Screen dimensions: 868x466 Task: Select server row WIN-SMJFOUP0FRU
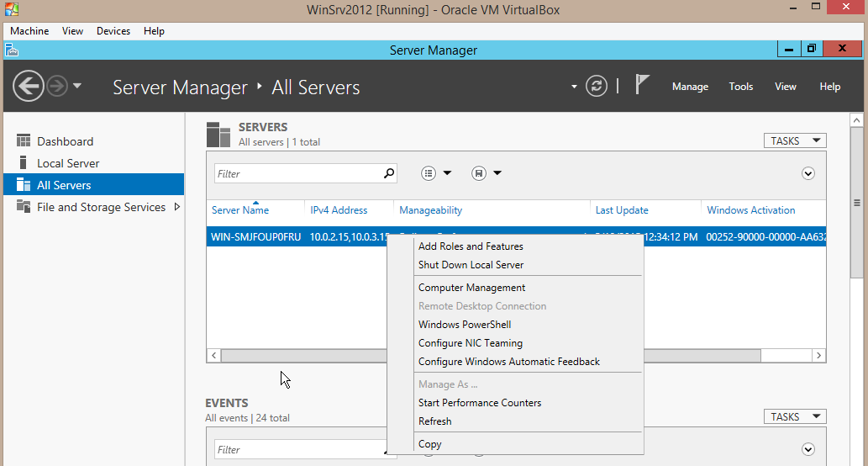click(x=516, y=236)
